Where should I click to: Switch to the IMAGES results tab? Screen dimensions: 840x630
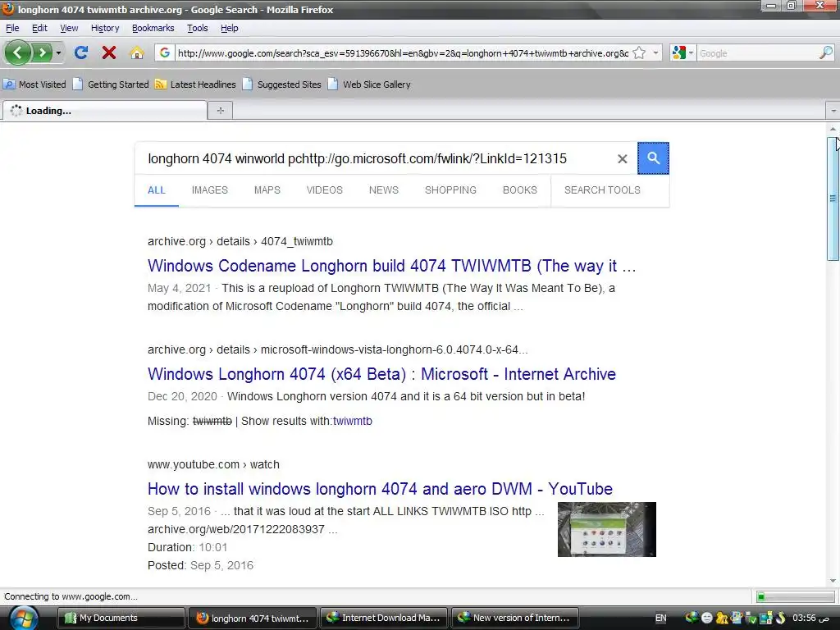click(x=209, y=190)
